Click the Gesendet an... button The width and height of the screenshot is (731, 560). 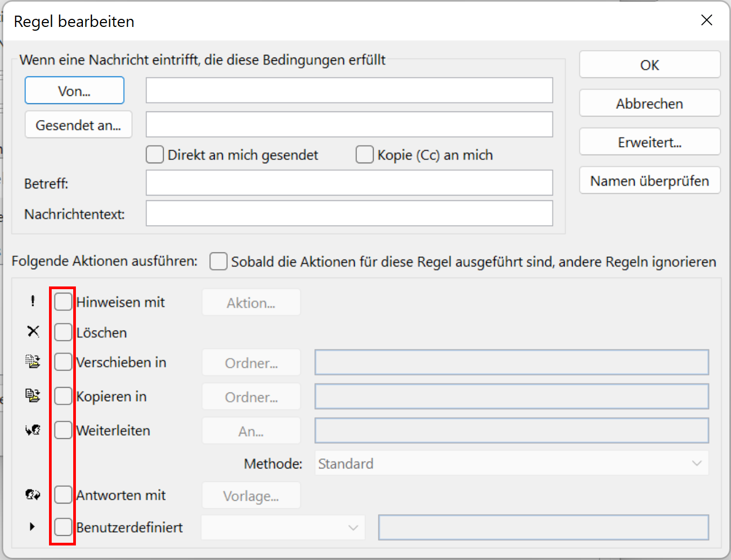point(79,125)
